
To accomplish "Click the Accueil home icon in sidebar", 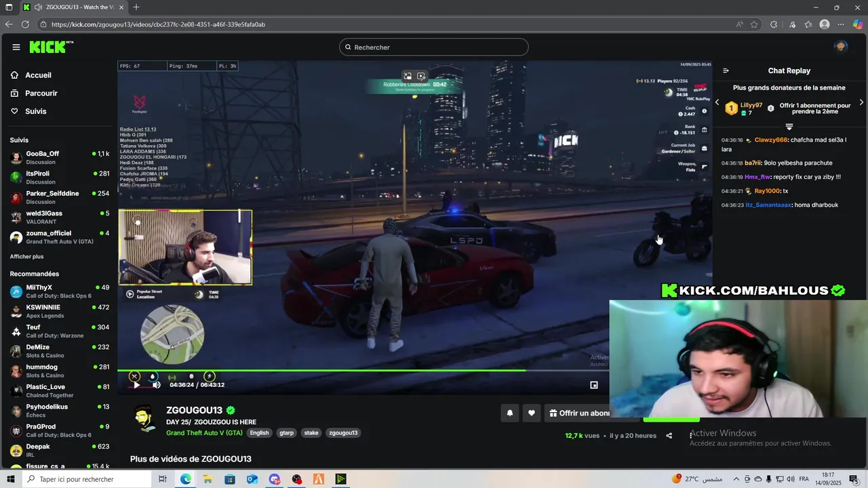I will pos(15,75).
